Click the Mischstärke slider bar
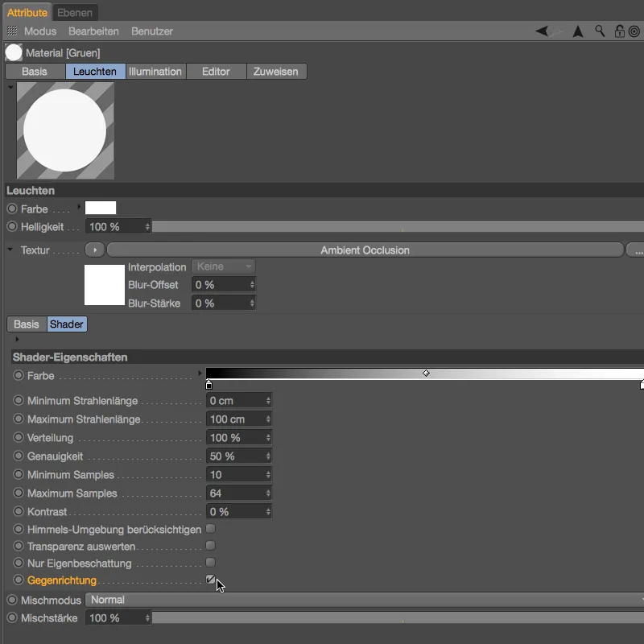 click(x=398, y=617)
